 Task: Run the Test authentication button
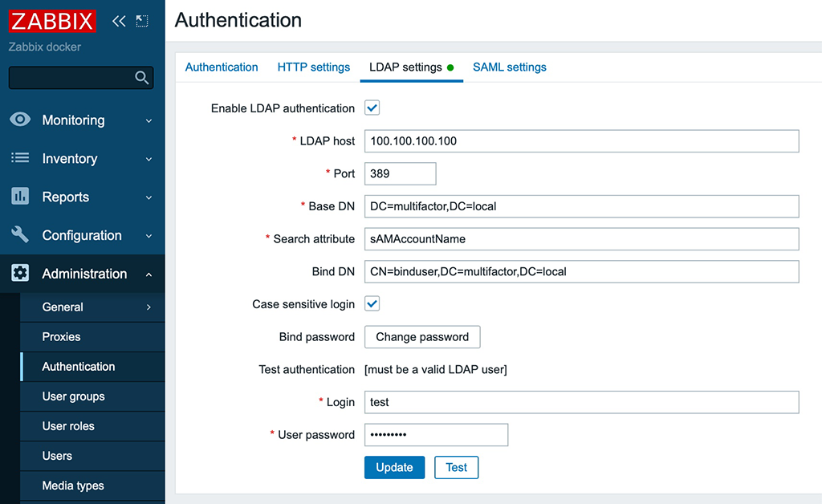pyautogui.click(x=456, y=467)
